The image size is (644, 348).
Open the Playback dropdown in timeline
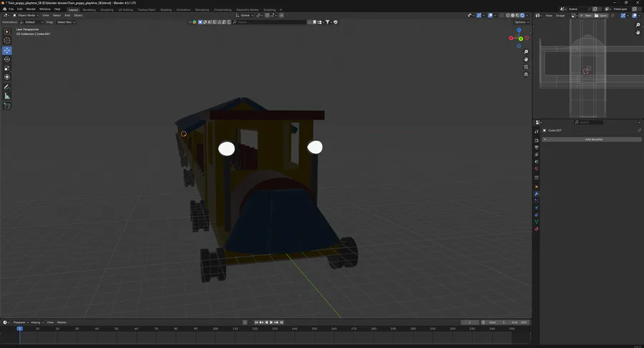pos(20,322)
